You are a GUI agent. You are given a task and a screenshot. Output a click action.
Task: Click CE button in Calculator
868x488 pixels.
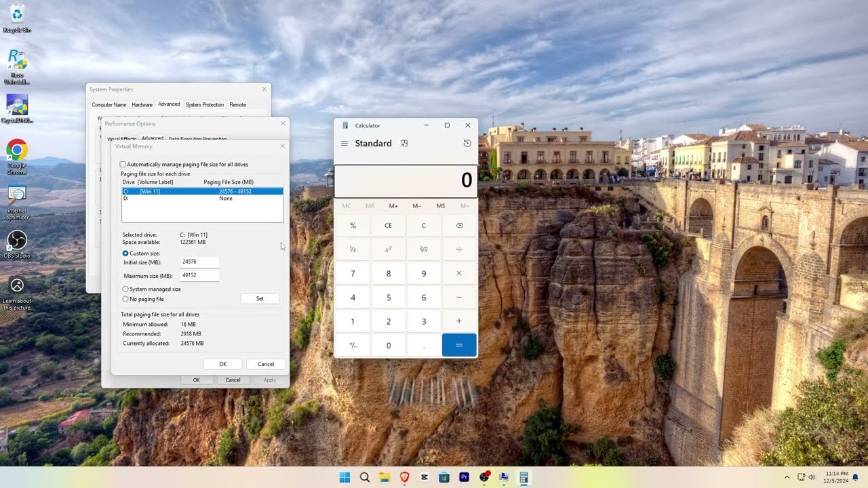click(x=388, y=226)
